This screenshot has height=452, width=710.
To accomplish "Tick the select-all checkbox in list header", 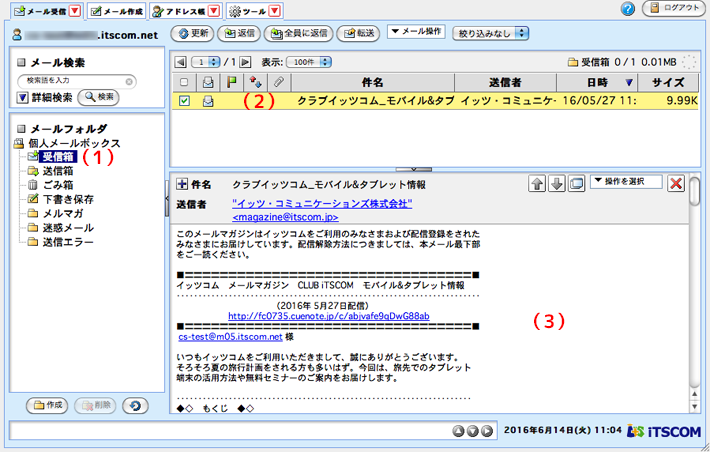I will pos(182,82).
